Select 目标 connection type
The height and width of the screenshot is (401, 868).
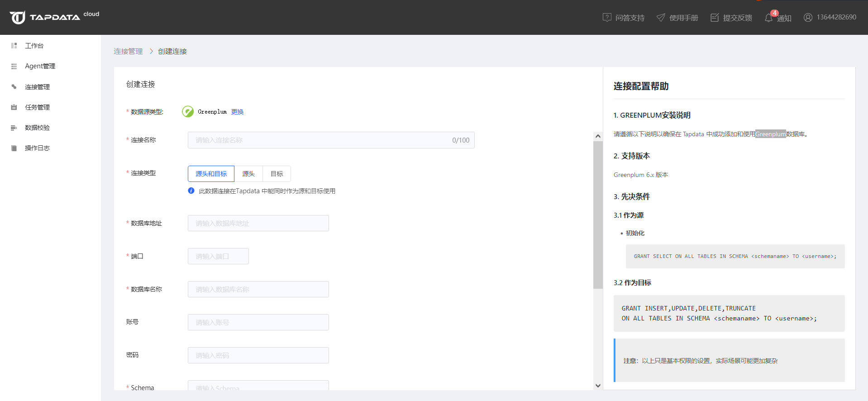[277, 174]
